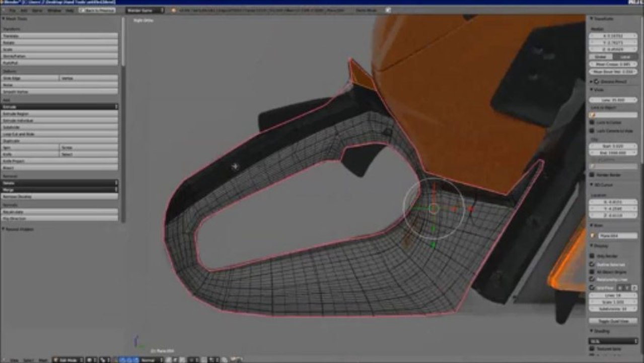Click the Scale tool button
644x363 pixels.
(60, 49)
